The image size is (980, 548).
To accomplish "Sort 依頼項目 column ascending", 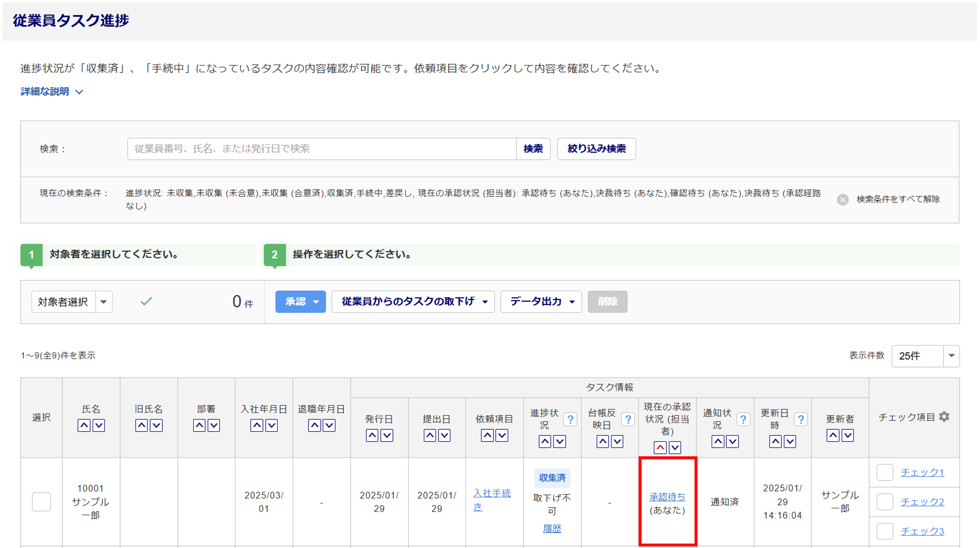I will point(488,435).
